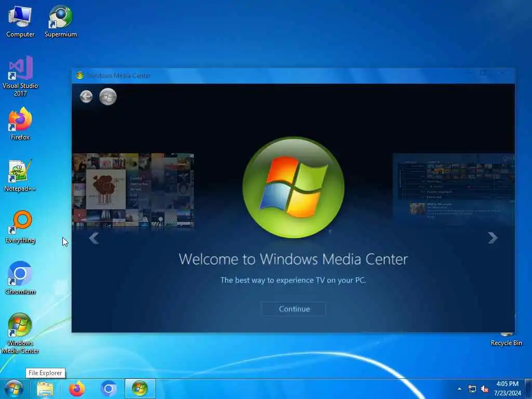Image resolution: width=532 pixels, height=399 pixels.
Task: Open File Explorer from the taskbar
Action: [x=45, y=389]
